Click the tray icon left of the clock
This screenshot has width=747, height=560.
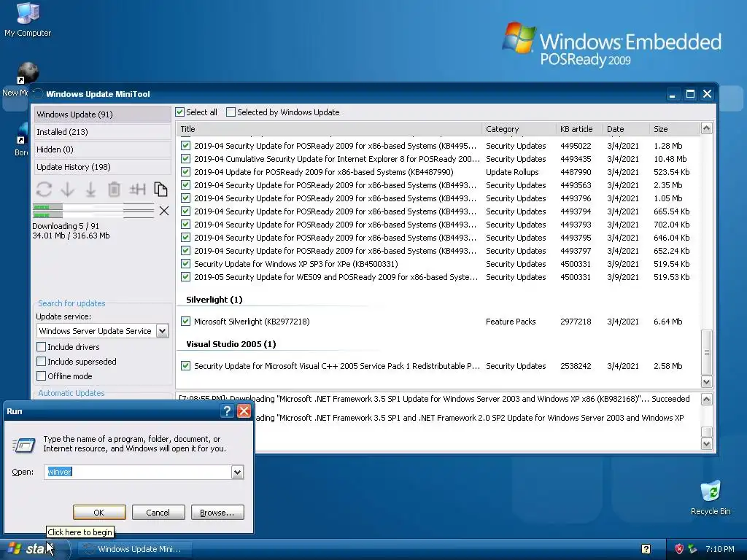693,549
